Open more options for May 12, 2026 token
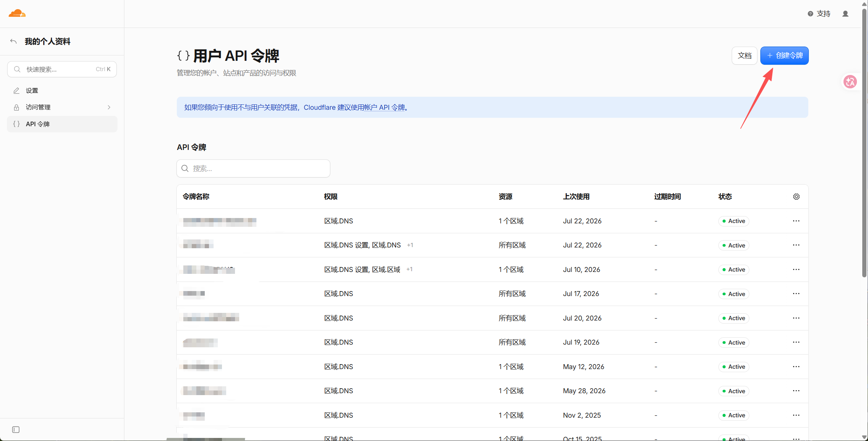Screen dimensions: 868x441 pyautogui.click(x=796, y=367)
